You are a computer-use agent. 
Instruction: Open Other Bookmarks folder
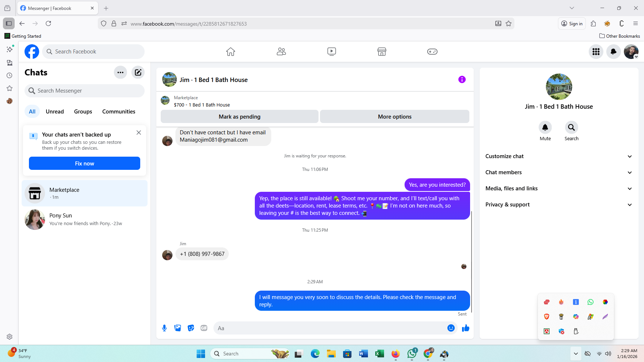pyautogui.click(x=619, y=36)
